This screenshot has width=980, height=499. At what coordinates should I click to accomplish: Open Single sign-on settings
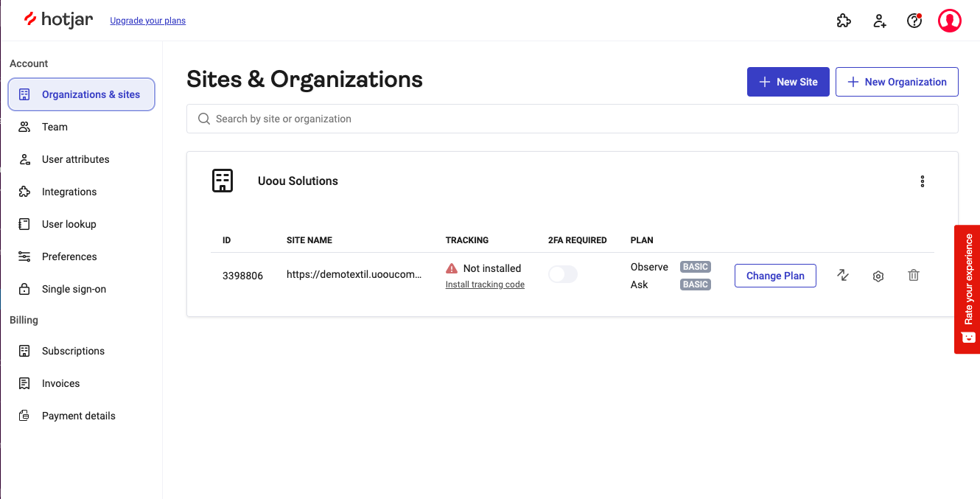[x=81, y=289]
